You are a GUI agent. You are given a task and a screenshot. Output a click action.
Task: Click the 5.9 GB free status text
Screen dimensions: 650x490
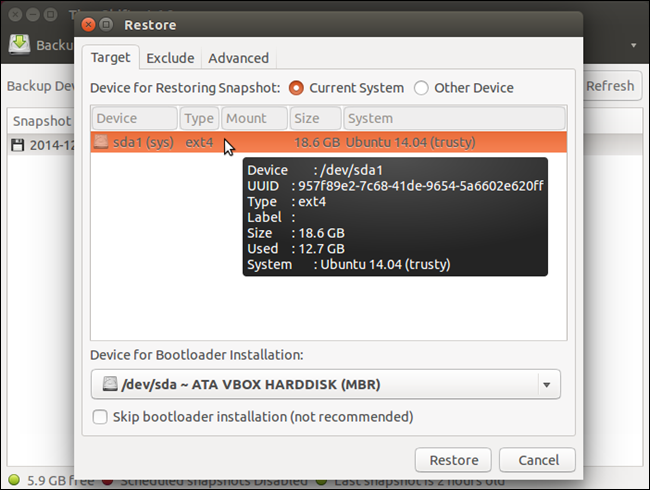(60, 480)
